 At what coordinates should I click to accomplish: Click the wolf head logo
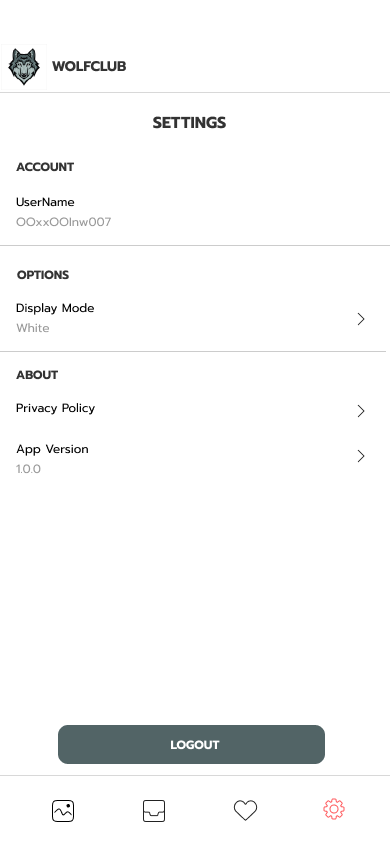click(x=24, y=67)
